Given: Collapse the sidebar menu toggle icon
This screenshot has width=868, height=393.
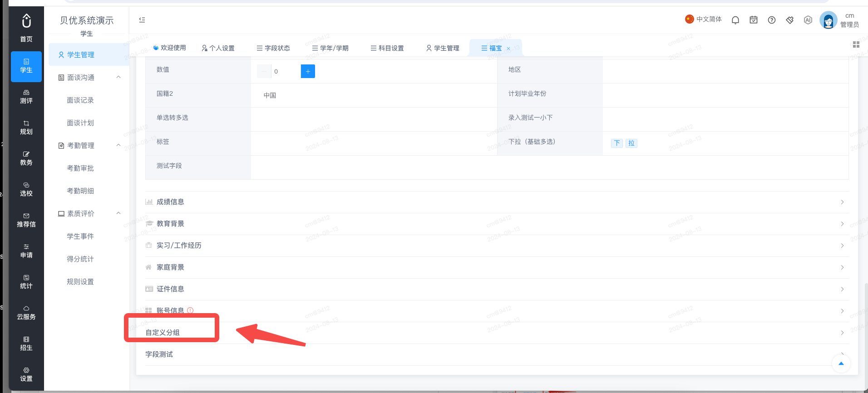Looking at the screenshot, I should (142, 20).
